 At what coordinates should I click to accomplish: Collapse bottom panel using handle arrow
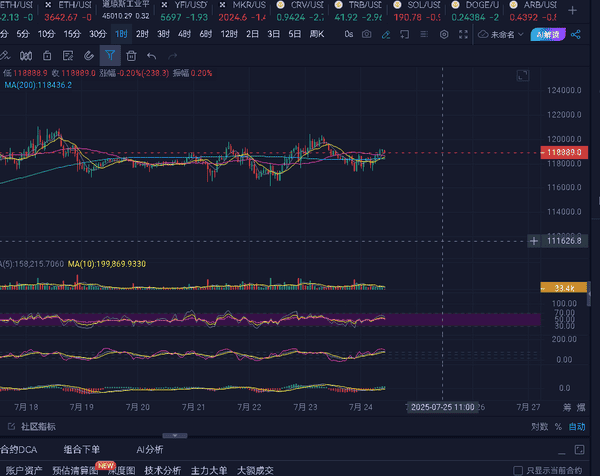click(x=174, y=436)
